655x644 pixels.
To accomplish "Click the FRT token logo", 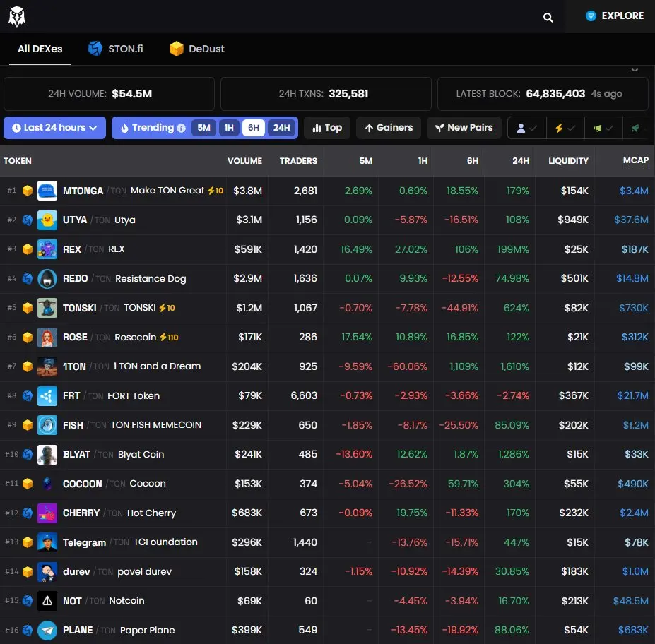I will 47,395.
